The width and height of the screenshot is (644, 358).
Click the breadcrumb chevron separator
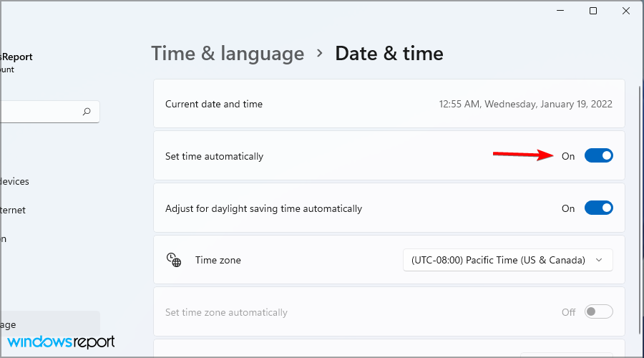tap(320, 54)
